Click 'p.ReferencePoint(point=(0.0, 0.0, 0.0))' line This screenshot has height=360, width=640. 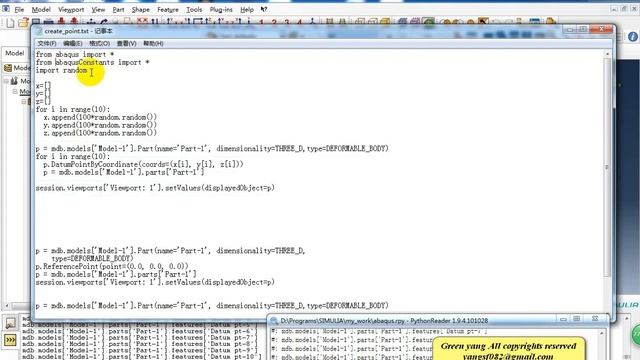[x=112, y=267]
